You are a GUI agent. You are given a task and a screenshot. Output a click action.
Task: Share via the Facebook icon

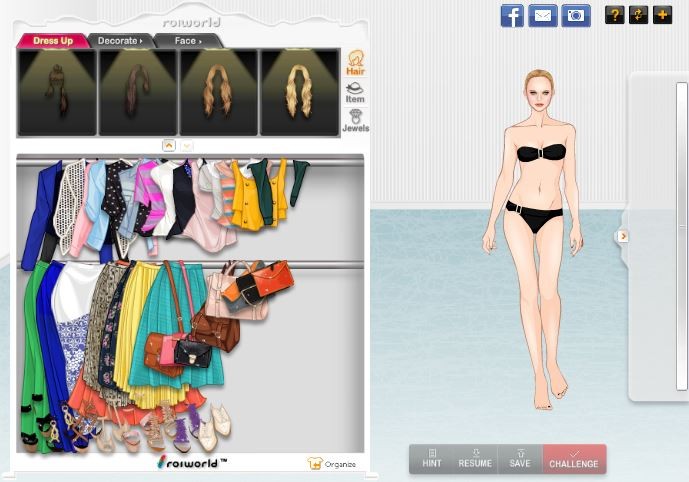click(x=512, y=15)
